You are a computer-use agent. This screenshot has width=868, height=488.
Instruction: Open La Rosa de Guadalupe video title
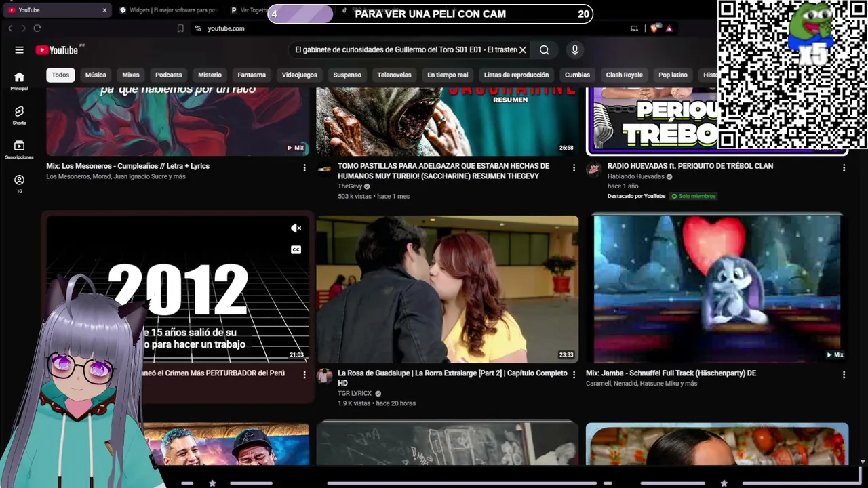tap(452, 378)
